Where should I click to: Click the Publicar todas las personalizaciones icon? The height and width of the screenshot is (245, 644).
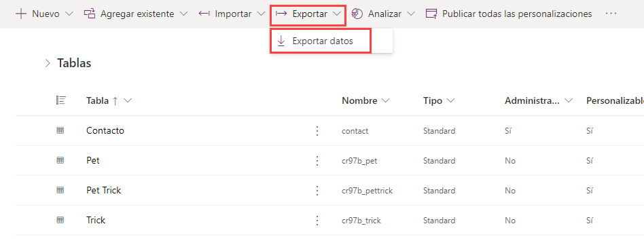tap(431, 14)
